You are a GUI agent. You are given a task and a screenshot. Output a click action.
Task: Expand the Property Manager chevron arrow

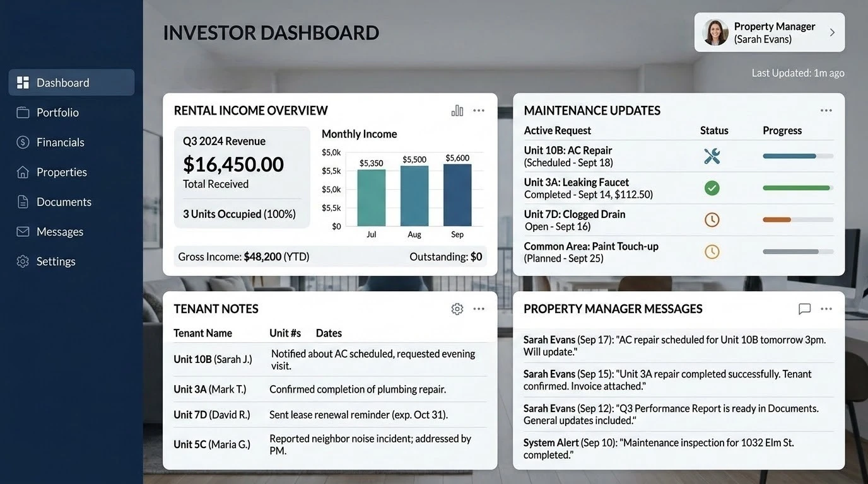click(832, 32)
